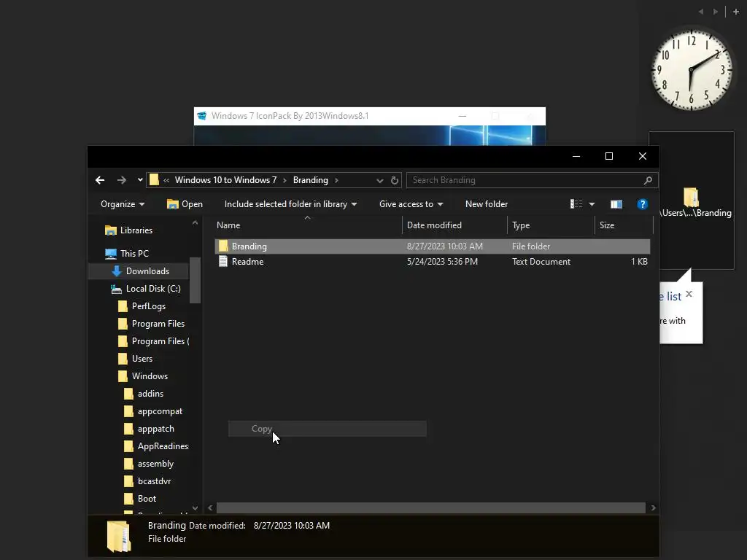The width and height of the screenshot is (747, 560).
Task: Open view options dropdown arrow
Action: (x=592, y=204)
